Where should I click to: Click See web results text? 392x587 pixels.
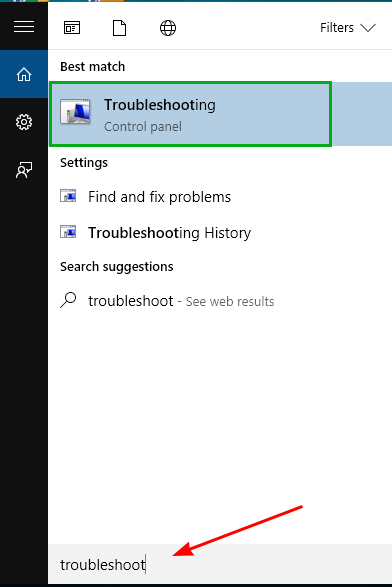[230, 302]
